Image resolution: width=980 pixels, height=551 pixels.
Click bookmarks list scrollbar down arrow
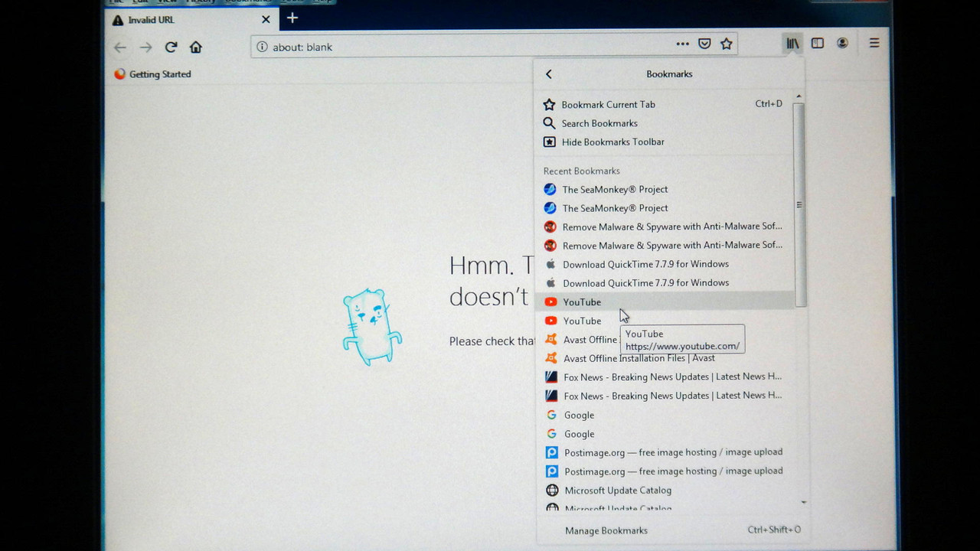[803, 503]
